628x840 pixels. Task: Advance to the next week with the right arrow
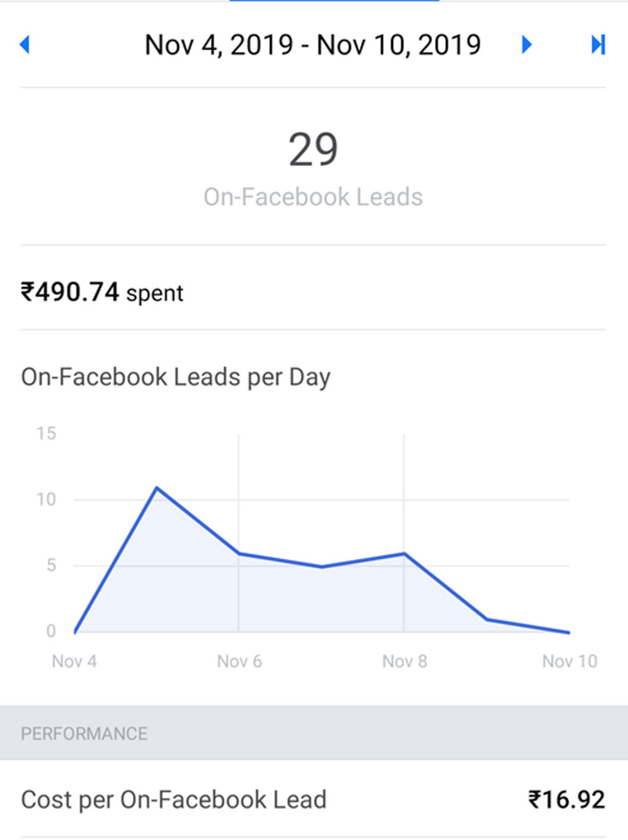527,45
